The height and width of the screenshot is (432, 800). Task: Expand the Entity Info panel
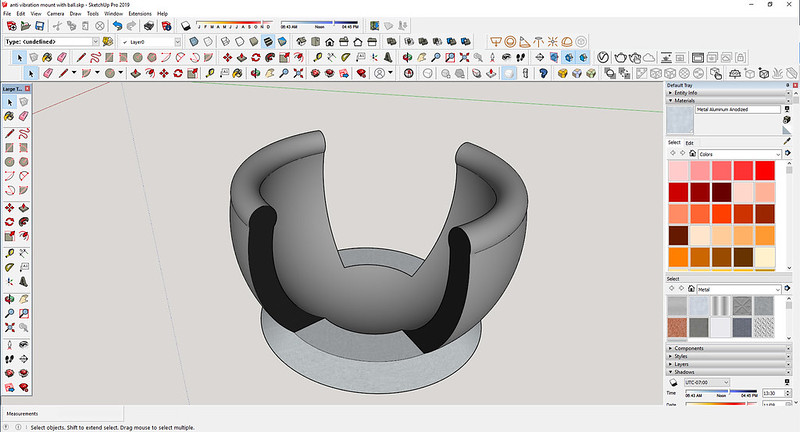(729, 93)
